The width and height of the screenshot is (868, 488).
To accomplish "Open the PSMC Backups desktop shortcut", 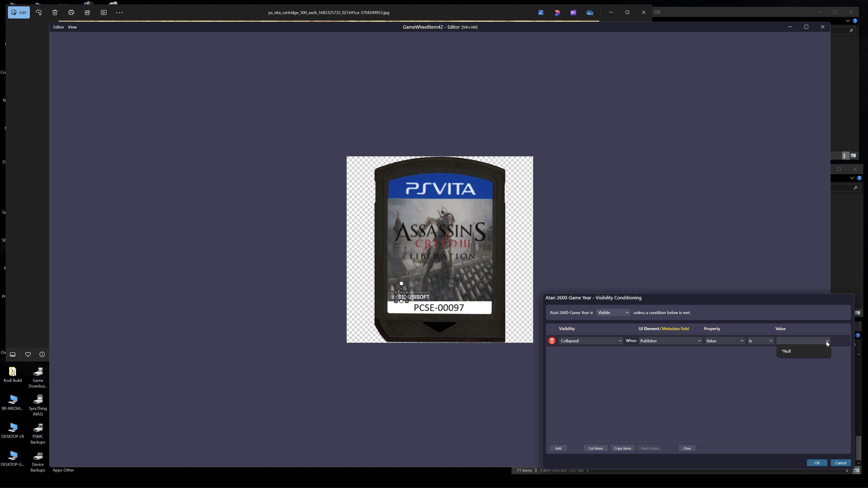I will coord(38,434).
